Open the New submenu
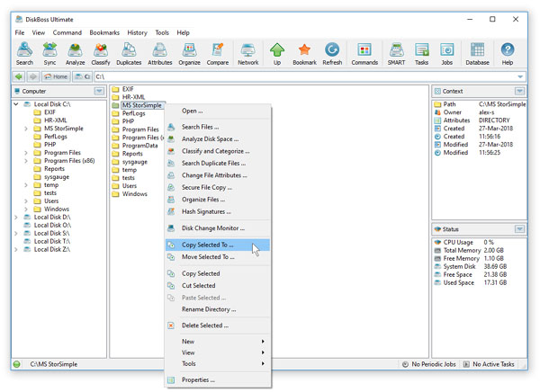 (218, 341)
